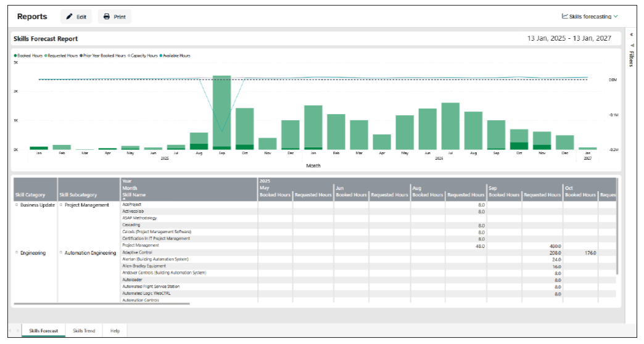Screen dimensions: 644x344
Task: Click the Skills forecasting chart icon
Action: [x=564, y=17]
